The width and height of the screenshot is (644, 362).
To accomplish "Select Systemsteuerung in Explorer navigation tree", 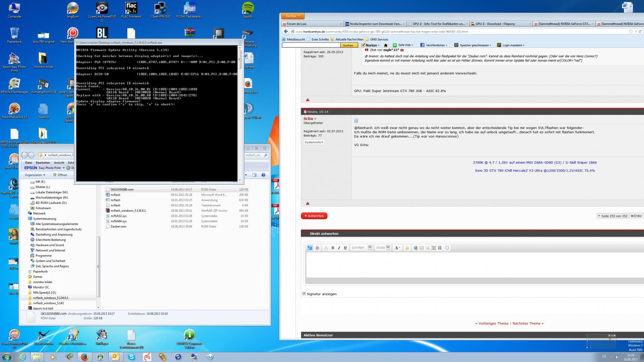I will (x=45, y=219).
